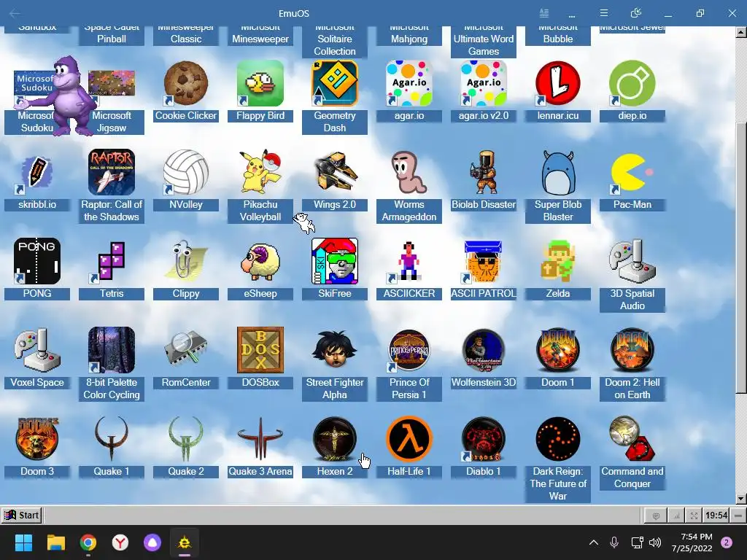The image size is (747, 560).
Task: Open the DOSBox crate icon
Action: pos(260,351)
